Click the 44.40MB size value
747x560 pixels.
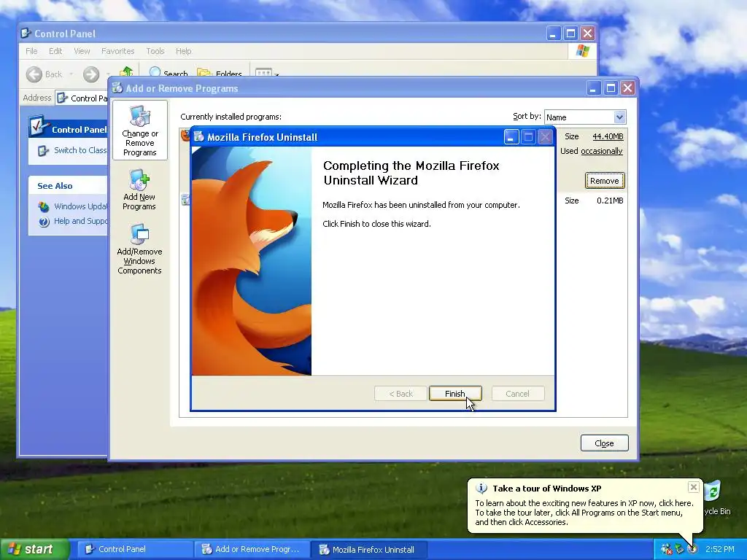pyautogui.click(x=608, y=136)
